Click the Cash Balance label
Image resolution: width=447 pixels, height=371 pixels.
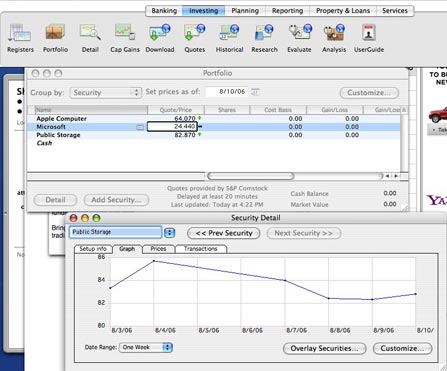[x=309, y=194]
